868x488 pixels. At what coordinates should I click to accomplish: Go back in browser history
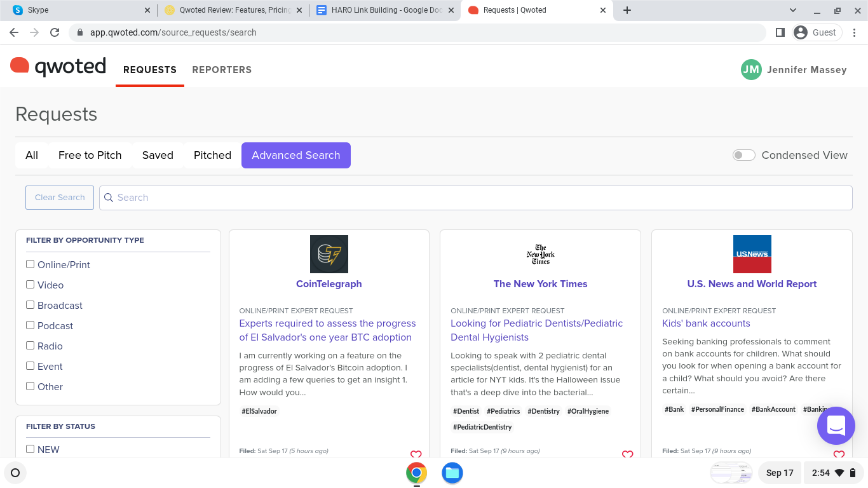click(14, 32)
